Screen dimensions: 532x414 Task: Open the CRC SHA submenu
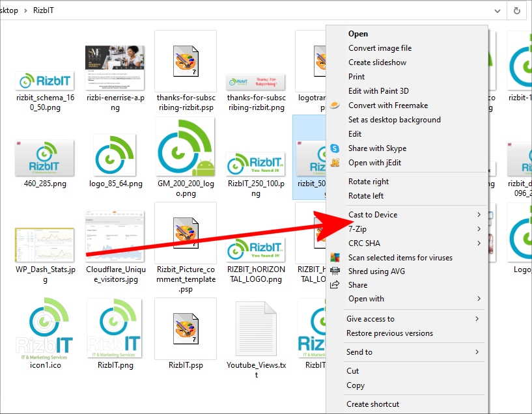tap(365, 243)
